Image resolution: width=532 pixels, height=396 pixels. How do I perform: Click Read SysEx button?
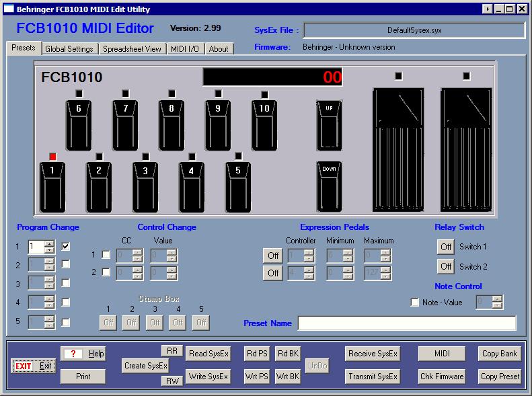click(208, 354)
